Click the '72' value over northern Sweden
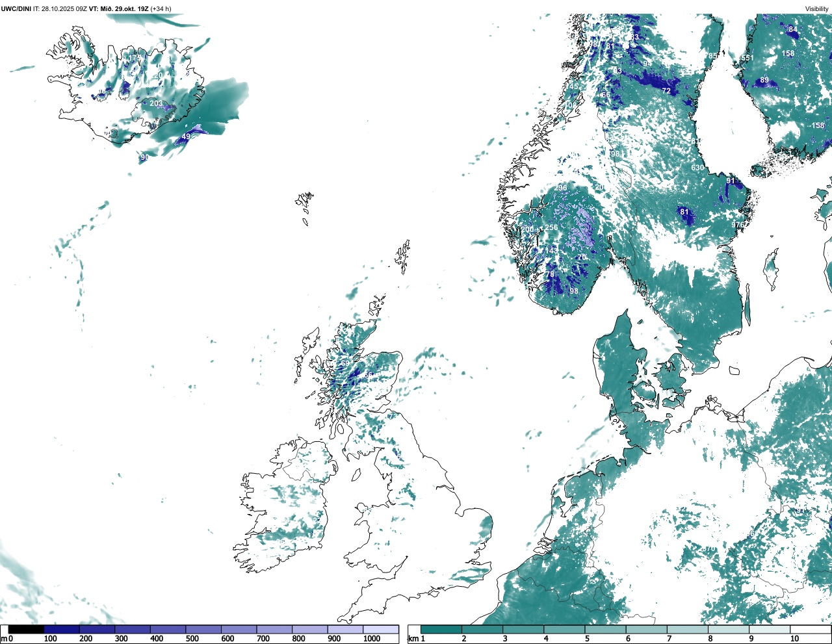The height and width of the screenshot is (644, 832). [666, 92]
